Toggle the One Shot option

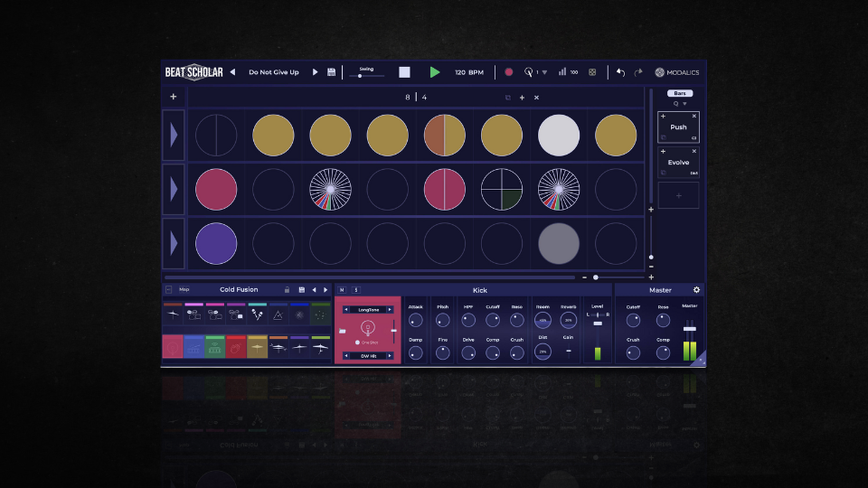click(x=366, y=343)
